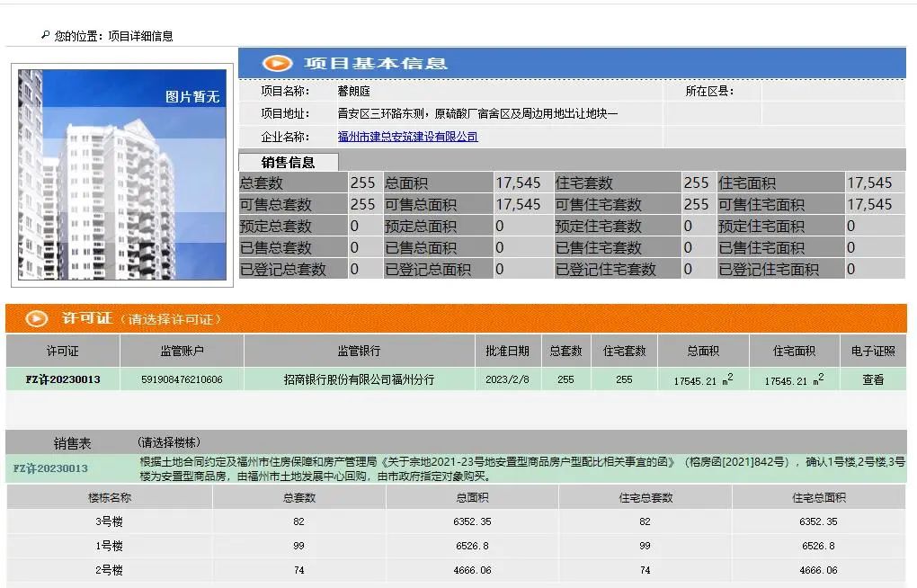917x588 pixels.
Task: Click the 已售住宅面积 label
Action: (761, 248)
